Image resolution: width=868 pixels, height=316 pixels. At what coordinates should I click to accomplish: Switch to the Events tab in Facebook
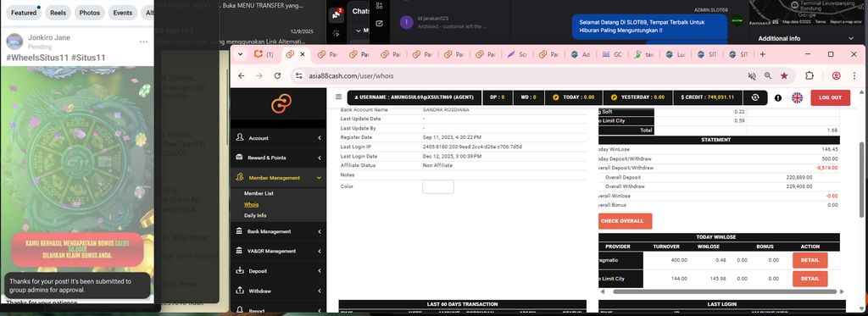click(123, 13)
